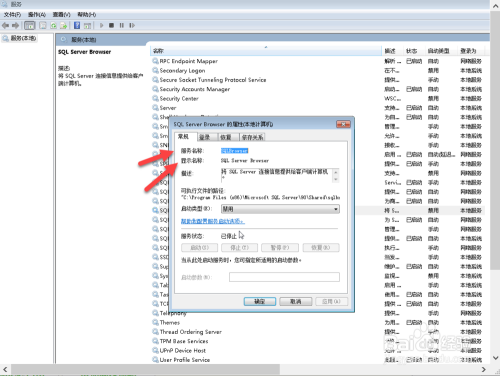This screenshot has width=500, height=376.
Task: Select 服务(本地) in the left tree pane
Action: (20, 38)
